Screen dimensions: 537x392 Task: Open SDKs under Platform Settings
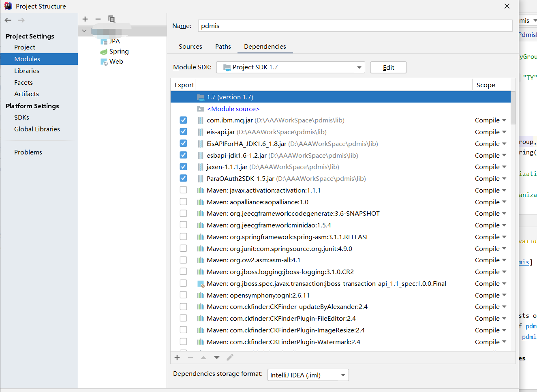(x=21, y=118)
